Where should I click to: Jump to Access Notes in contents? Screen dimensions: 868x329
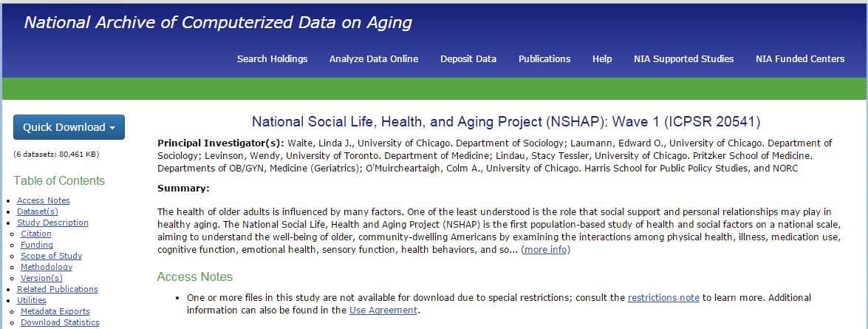(43, 200)
